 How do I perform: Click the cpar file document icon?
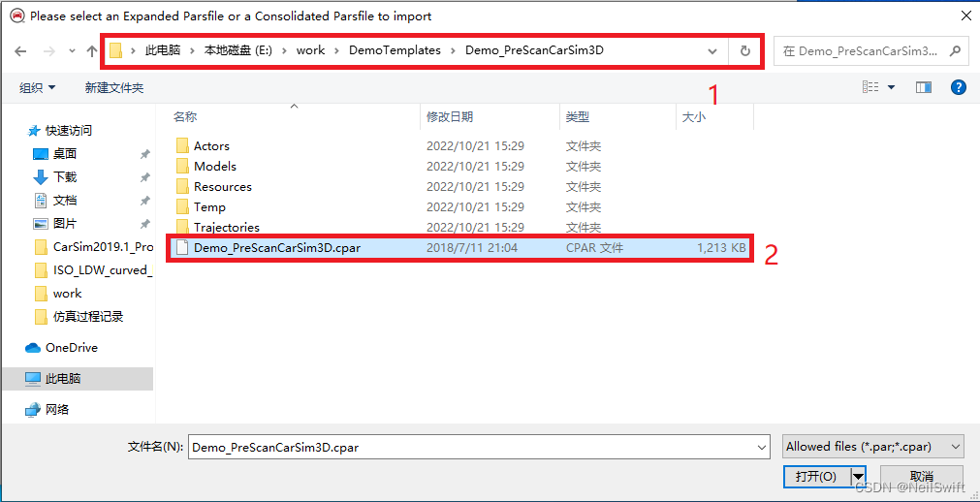182,247
